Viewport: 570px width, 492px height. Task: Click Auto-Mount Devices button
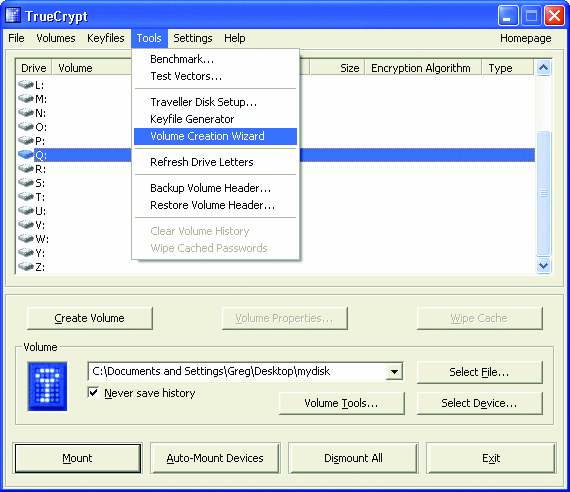click(215, 458)
